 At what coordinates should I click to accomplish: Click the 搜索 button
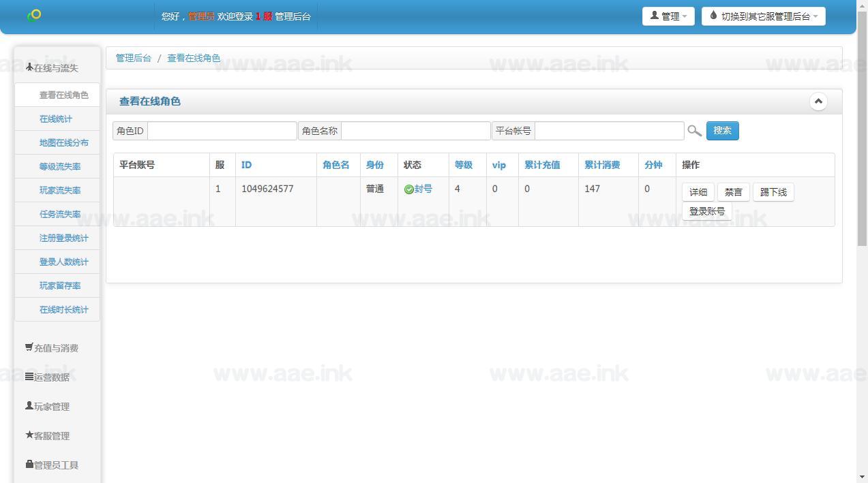[x=722, y=131]
